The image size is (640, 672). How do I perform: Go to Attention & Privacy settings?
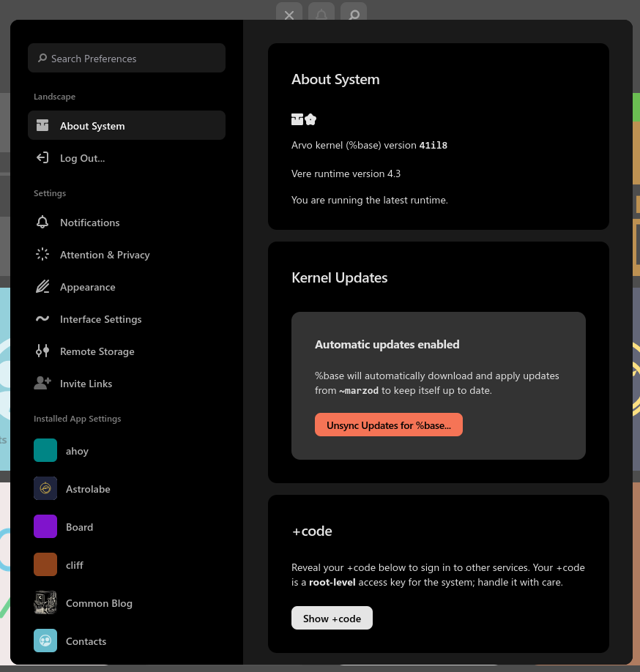tap(127, 254)
